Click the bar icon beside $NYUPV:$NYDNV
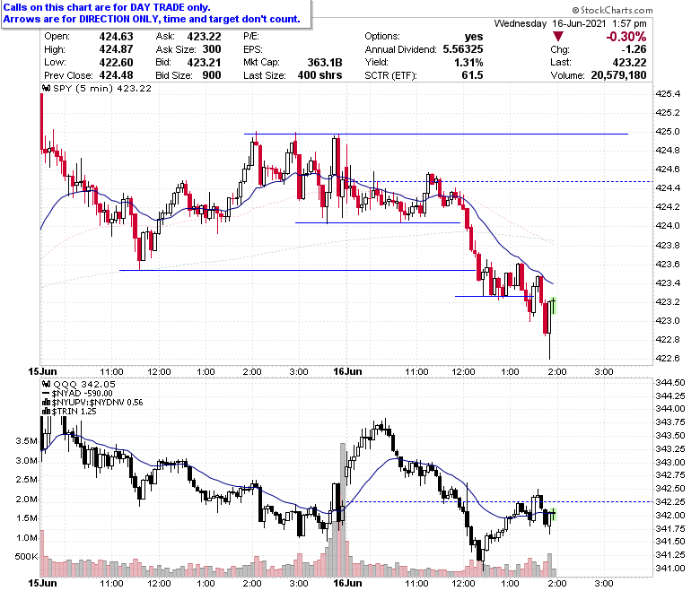 point(46,402)
